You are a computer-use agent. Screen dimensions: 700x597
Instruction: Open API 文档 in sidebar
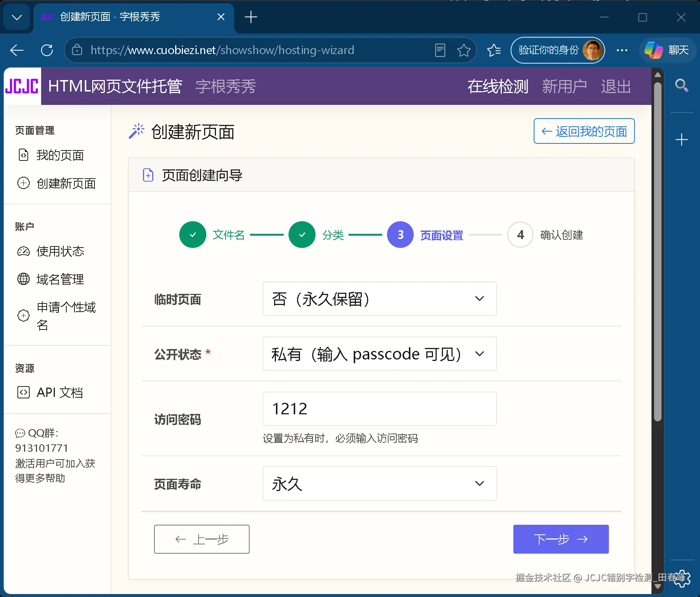tap(51, 392)
